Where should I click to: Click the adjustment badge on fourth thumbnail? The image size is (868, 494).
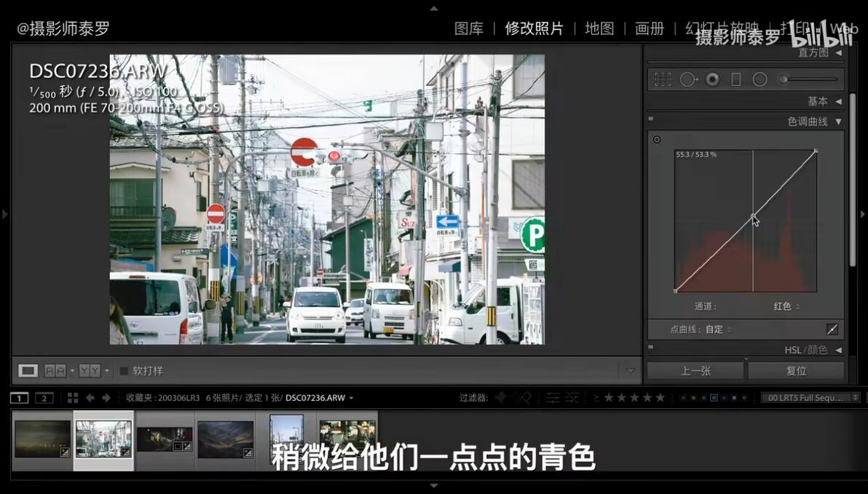248,453
